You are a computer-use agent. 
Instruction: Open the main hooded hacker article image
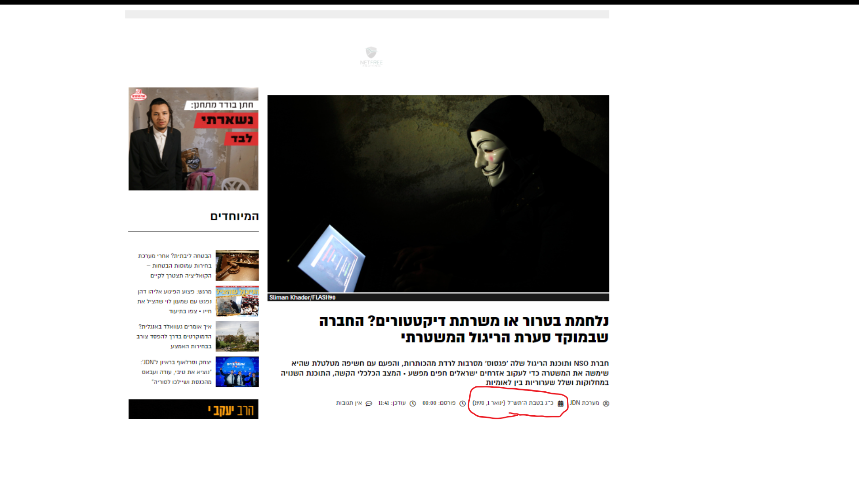438,193
